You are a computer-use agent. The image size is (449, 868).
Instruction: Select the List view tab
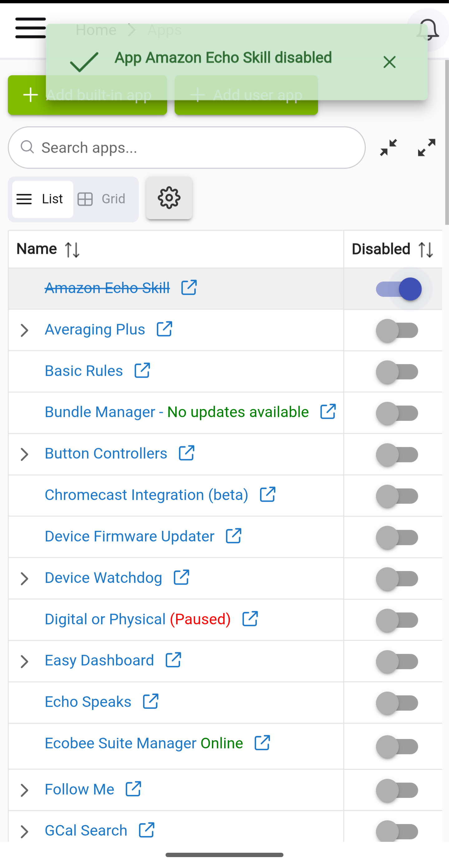click(42, 199)
